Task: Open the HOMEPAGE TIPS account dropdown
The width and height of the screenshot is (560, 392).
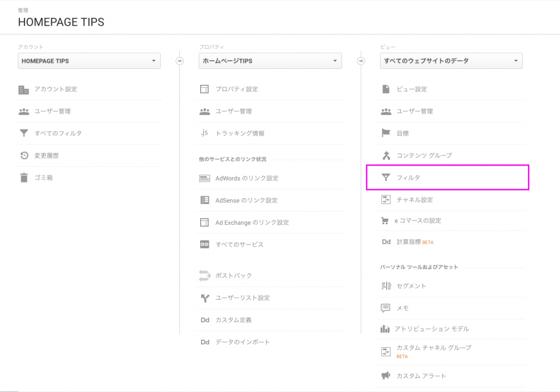Action: (89, 61)
